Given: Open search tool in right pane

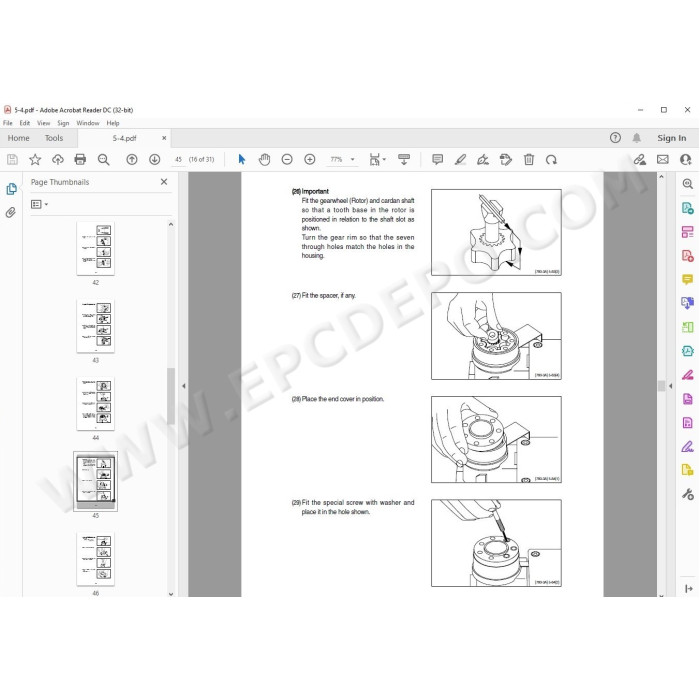Looking at the screenshot, I should click(x=688, y=184).
